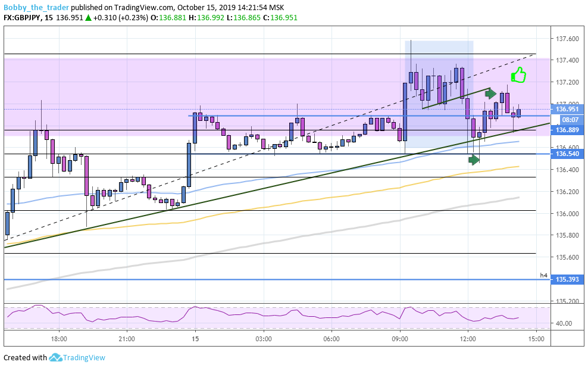Click the 136.200 price axis label
The width and height of the screenshot is (588, 368).
pos(567,192)
